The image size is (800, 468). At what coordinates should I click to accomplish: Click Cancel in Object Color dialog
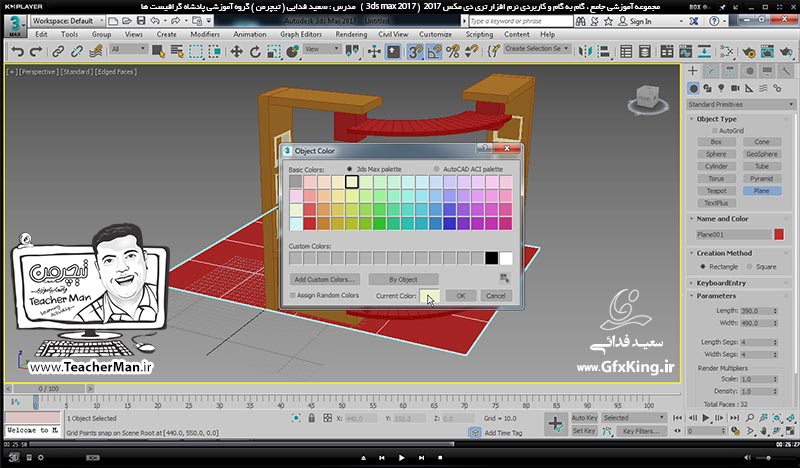[495, 296]
